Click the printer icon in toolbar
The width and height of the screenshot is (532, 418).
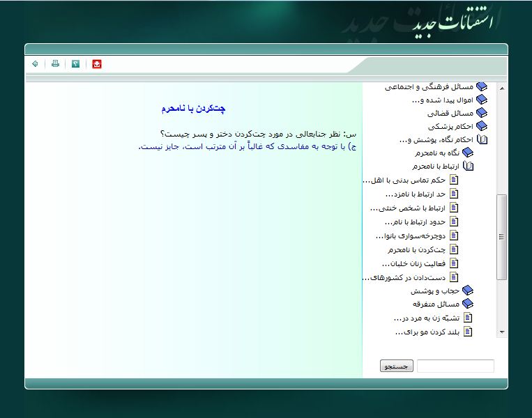(x=55, y=64)
